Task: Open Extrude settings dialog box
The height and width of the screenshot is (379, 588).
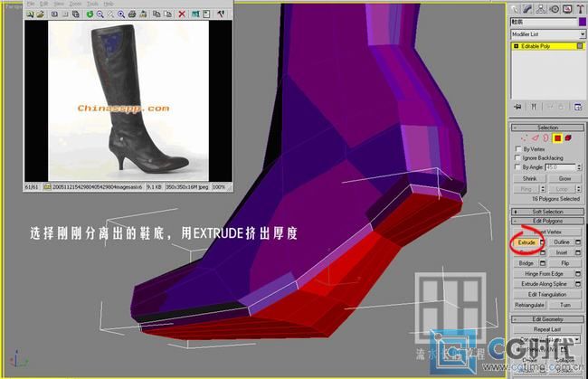Action: [542, 242]
